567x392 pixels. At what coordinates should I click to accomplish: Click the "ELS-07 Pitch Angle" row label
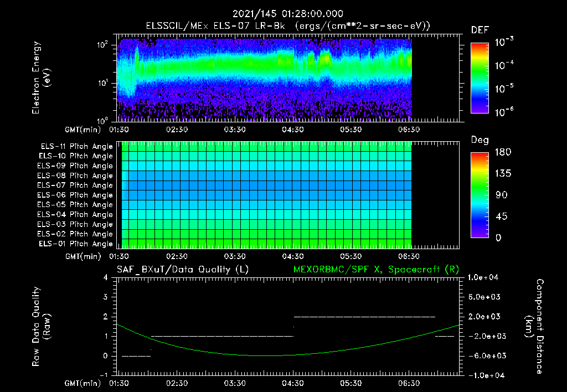(x=75, y=185)
